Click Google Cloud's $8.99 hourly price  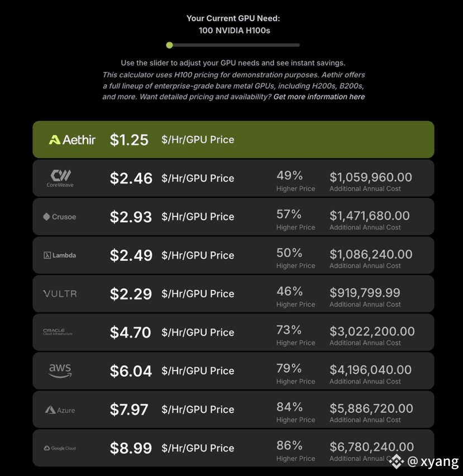point(131,448)
